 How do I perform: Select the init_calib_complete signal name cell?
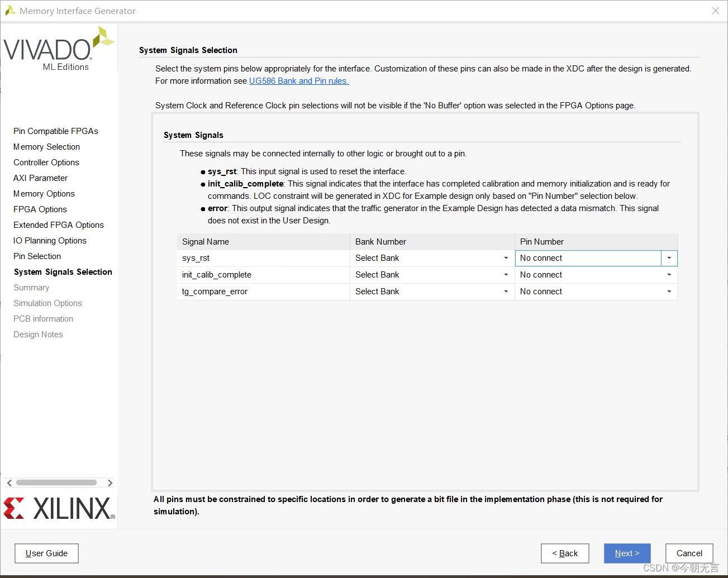pos(263,275)
